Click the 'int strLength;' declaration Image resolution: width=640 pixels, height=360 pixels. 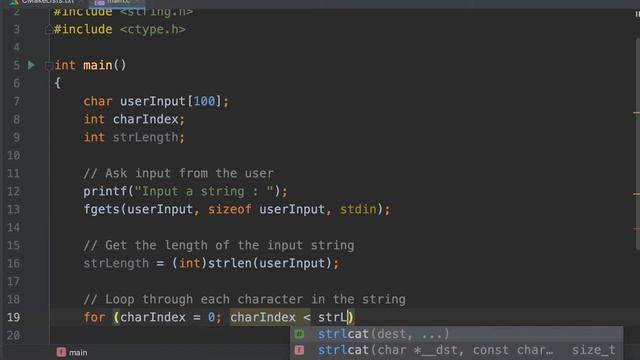(134, 137)
